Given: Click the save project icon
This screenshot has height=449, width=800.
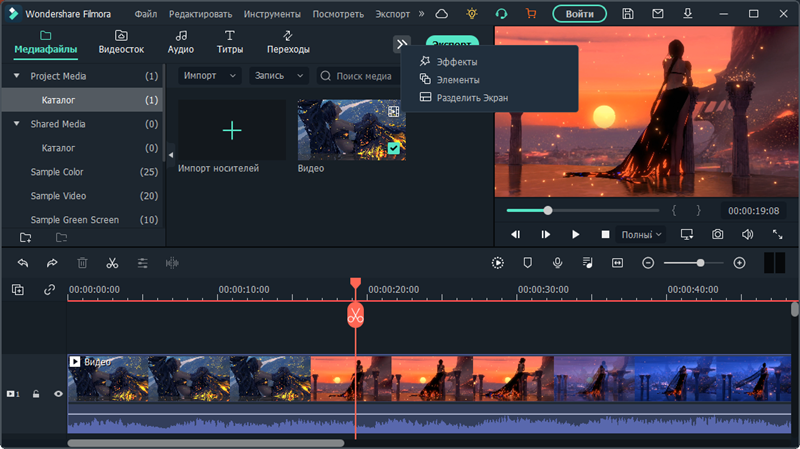Looking at the screenshot, I should coord(628,14).
